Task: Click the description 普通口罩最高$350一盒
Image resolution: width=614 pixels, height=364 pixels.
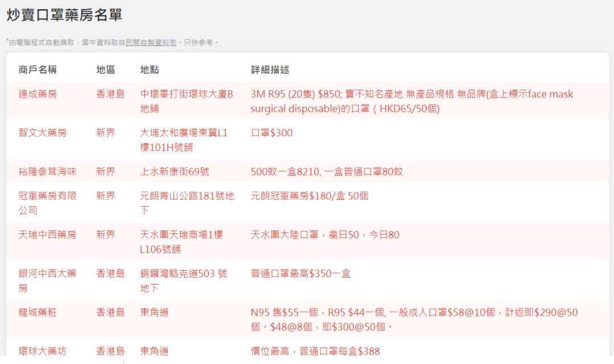Action: point(301,273)
